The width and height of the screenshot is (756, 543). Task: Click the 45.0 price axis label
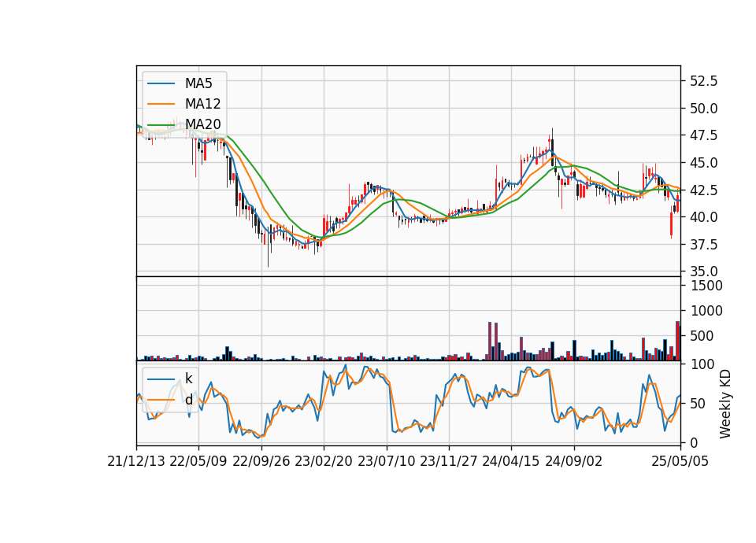[703, 163]
